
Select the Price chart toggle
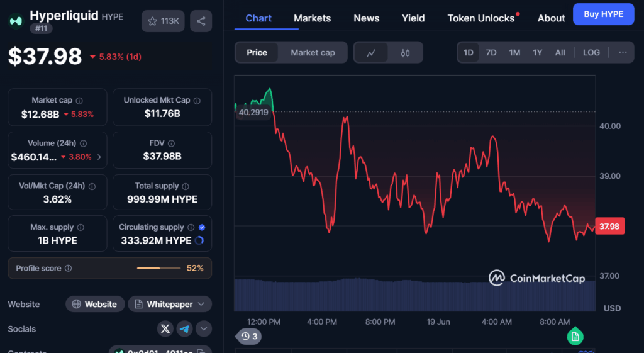coord(257,53)
